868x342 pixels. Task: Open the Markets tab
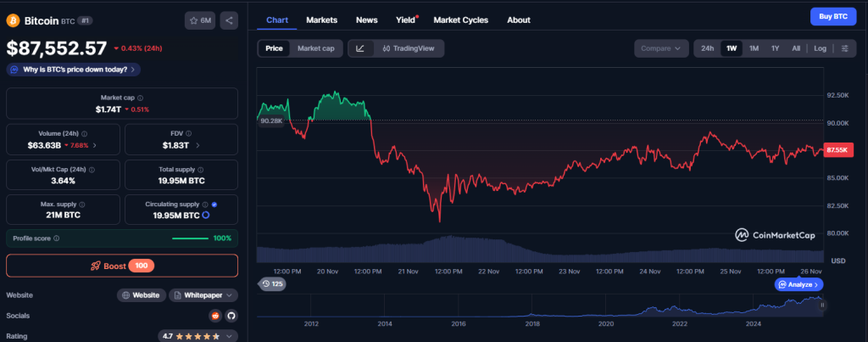tap(321, 20)
